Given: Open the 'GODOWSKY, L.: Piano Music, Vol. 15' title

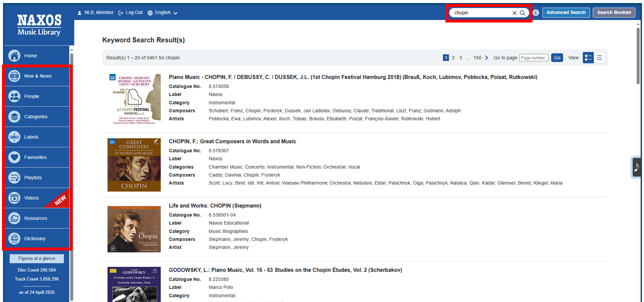Looking at the screenshot, I should click(285, 270).
